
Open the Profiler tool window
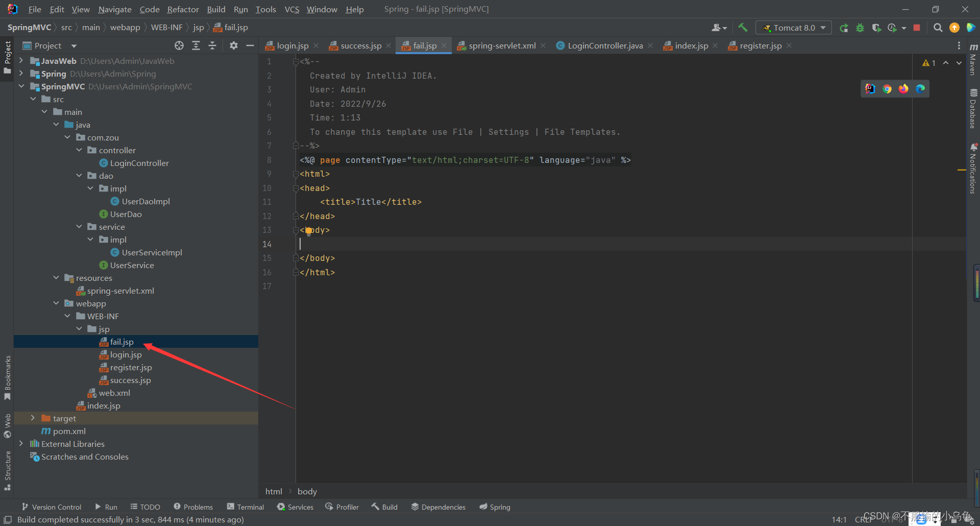click(x=342, y=507)
